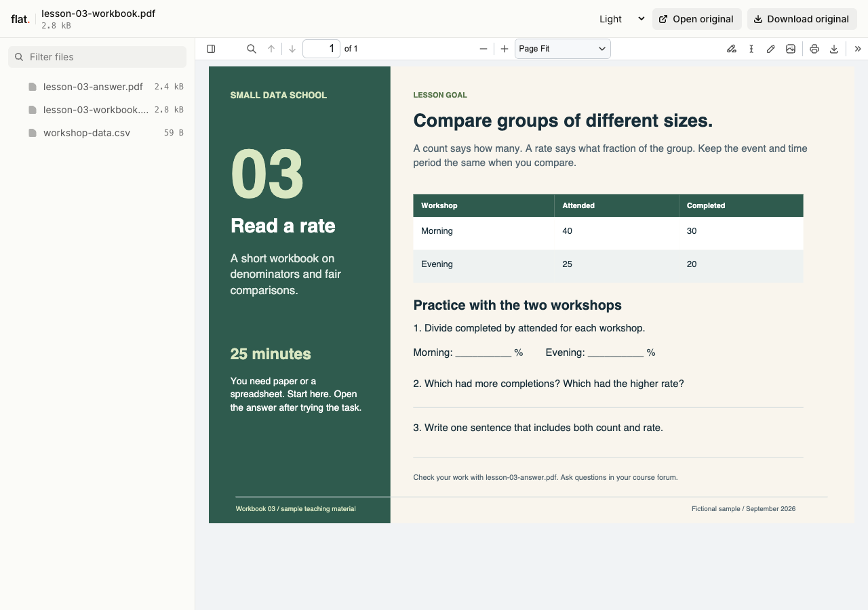
Task: Go to next page arrow
Action: pyautogui.click(x=292, y=49)
